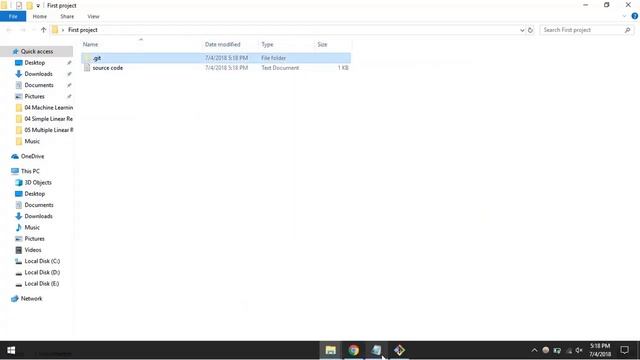Open Downloads under This PC
Image resolution: width=640 pixels, height=360 pixels.
click(38, 216)
